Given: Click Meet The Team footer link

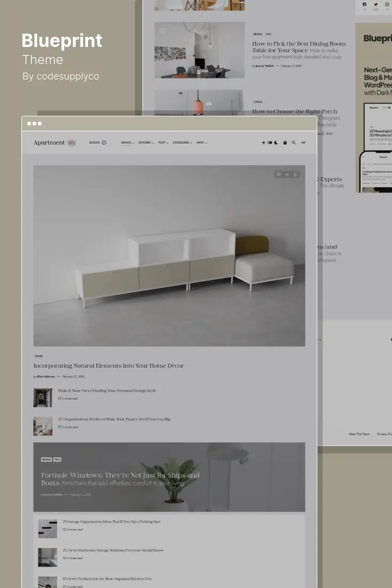Looking at the screenshot, I should tap(359, 434).
